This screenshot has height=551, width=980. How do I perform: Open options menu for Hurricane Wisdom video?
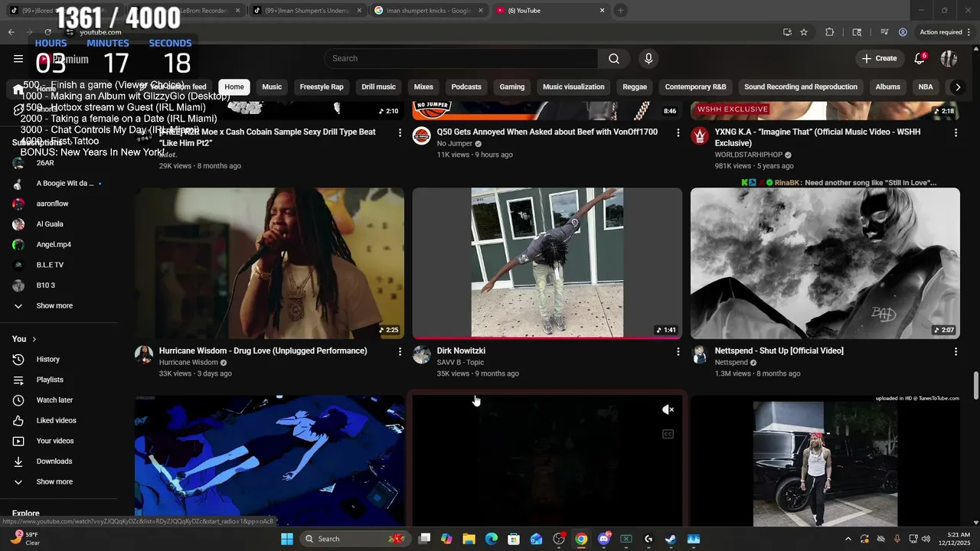400,351
